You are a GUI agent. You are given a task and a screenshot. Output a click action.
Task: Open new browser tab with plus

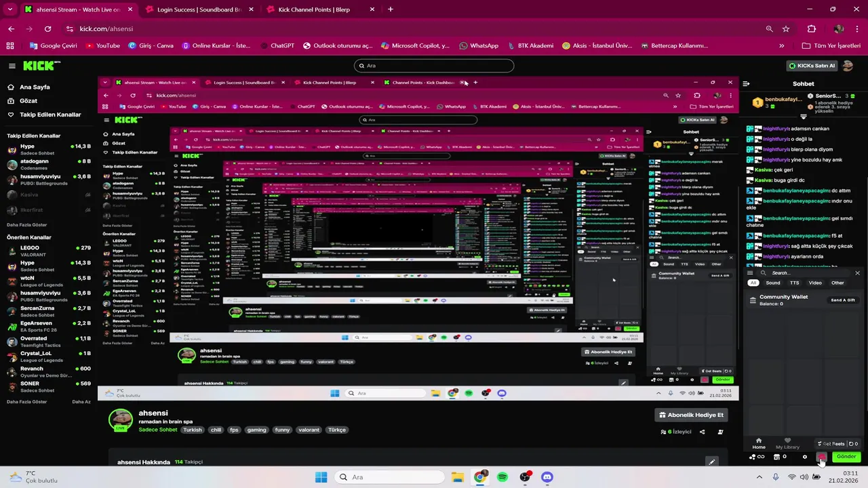click(390, 9)
